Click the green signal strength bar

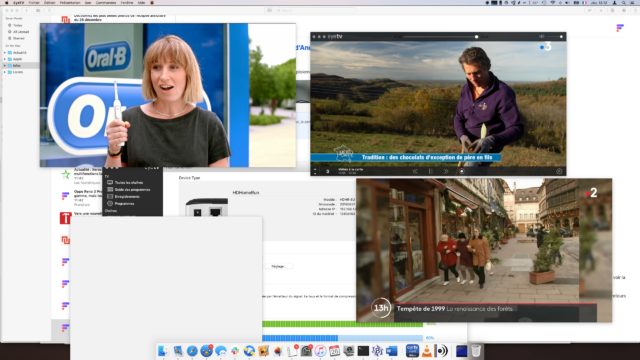click(342, 324)
